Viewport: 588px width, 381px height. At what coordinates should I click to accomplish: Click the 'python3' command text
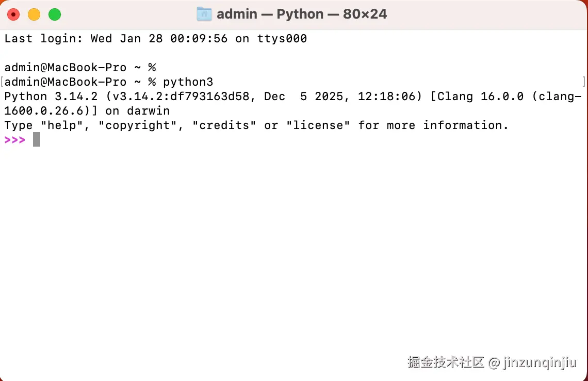(188, 82)
